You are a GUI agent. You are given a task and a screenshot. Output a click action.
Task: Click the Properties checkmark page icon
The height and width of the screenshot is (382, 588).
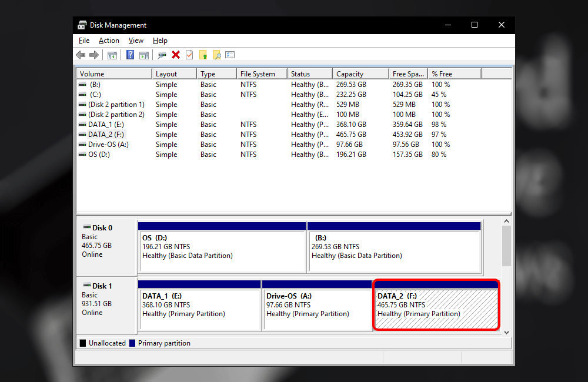(189, 55)
